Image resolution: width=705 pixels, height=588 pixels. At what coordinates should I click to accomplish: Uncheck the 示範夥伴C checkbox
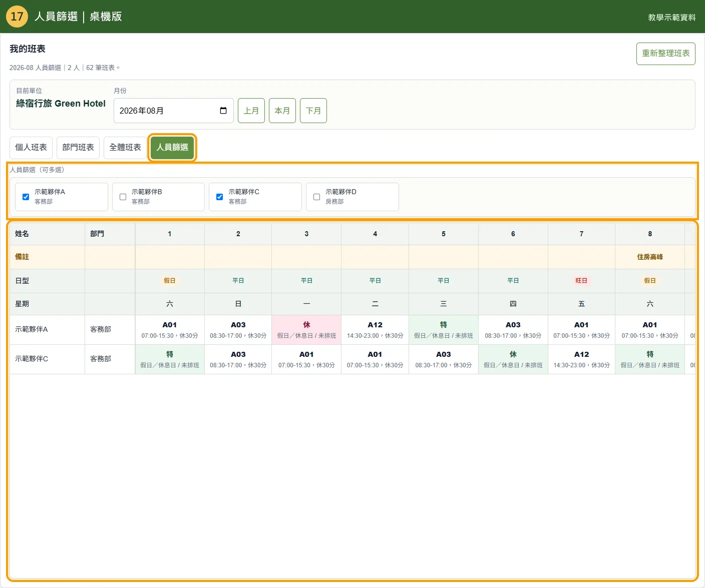coord(219,197)
